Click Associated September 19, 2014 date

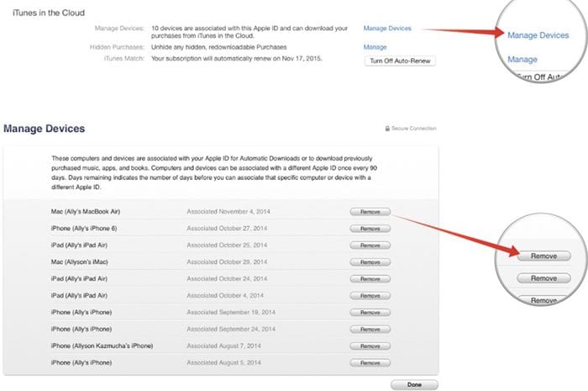click(x=231, y=312)
